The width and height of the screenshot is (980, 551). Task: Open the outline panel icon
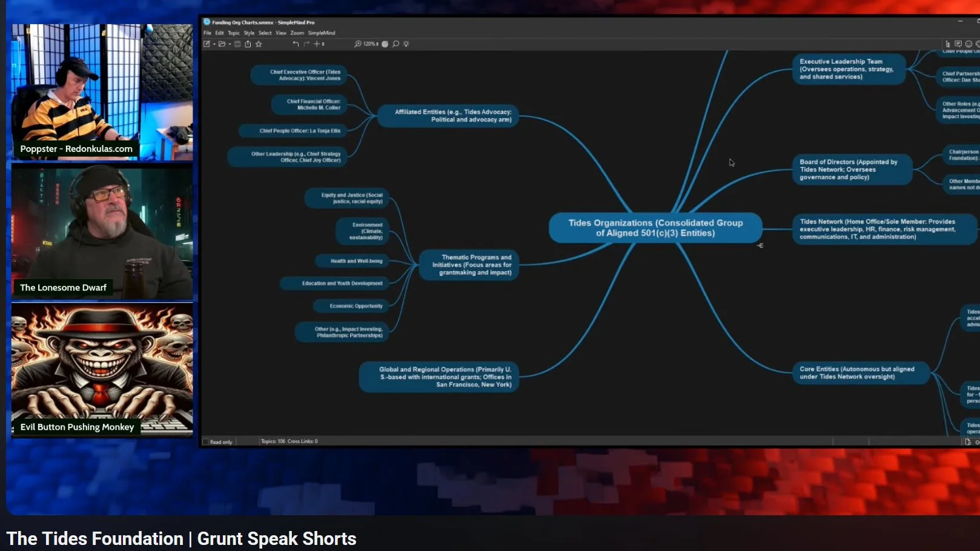click(x=948, y=44)
